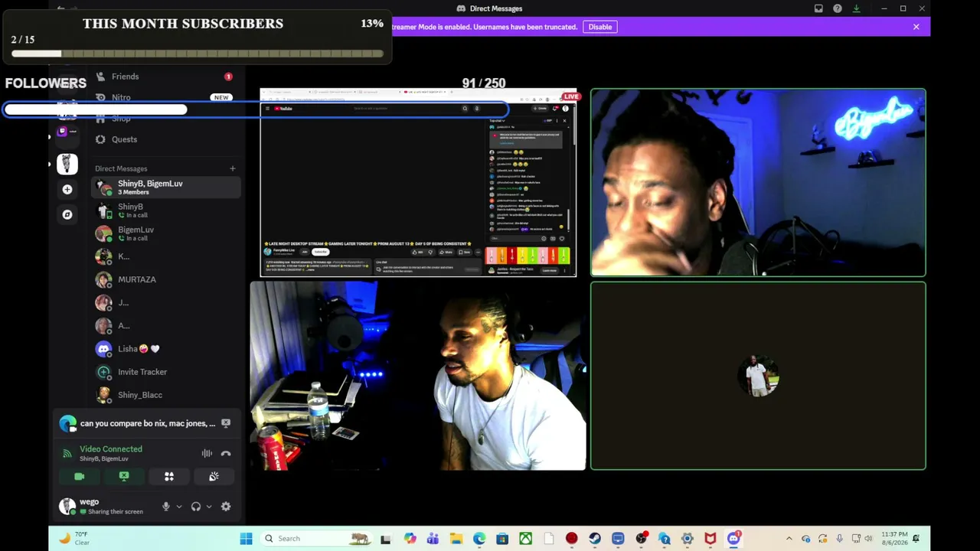Click the Video Connected status label
The width and height of the screenshot is (980, 551).
[x=111, y=449]
